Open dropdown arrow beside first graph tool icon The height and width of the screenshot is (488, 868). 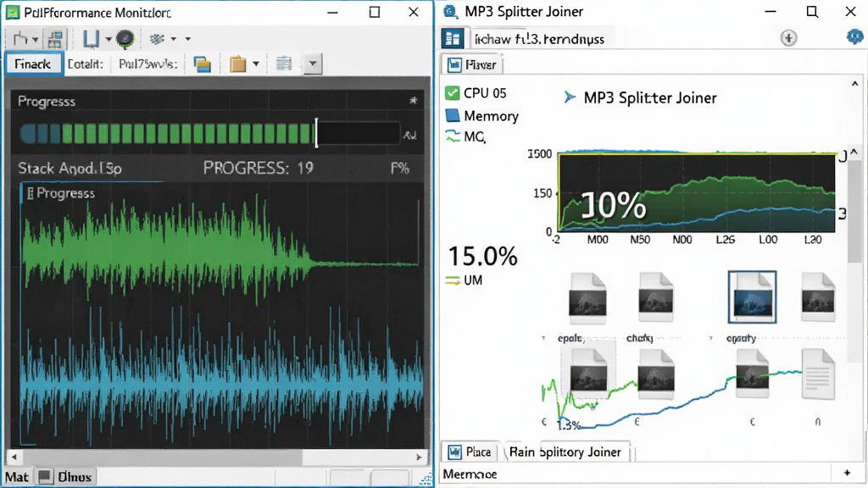[35, 40]
